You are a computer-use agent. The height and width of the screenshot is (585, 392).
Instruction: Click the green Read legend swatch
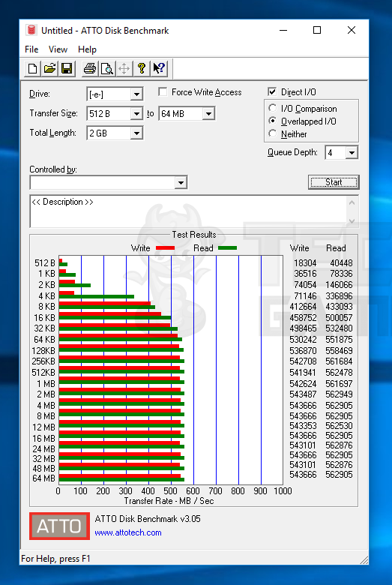[x=227, y=247]
